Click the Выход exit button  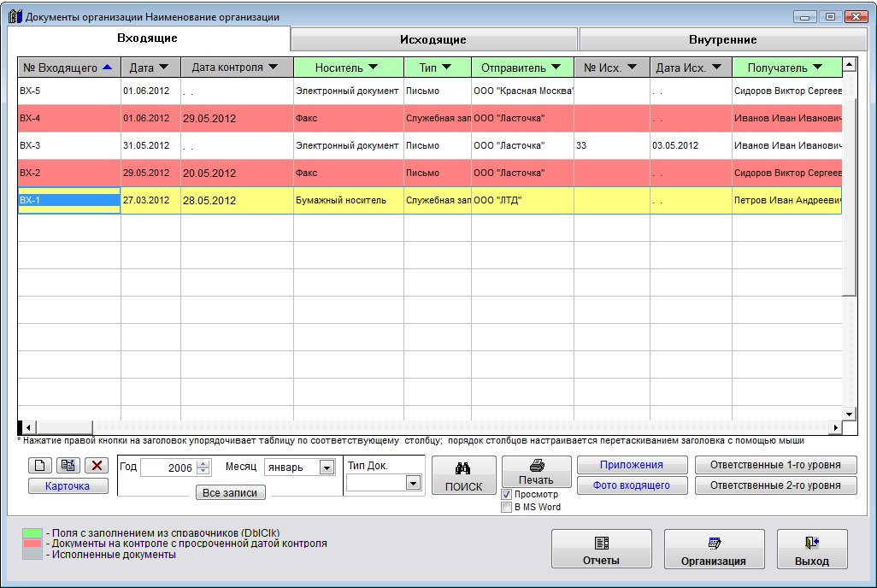[x=811, y=549]
